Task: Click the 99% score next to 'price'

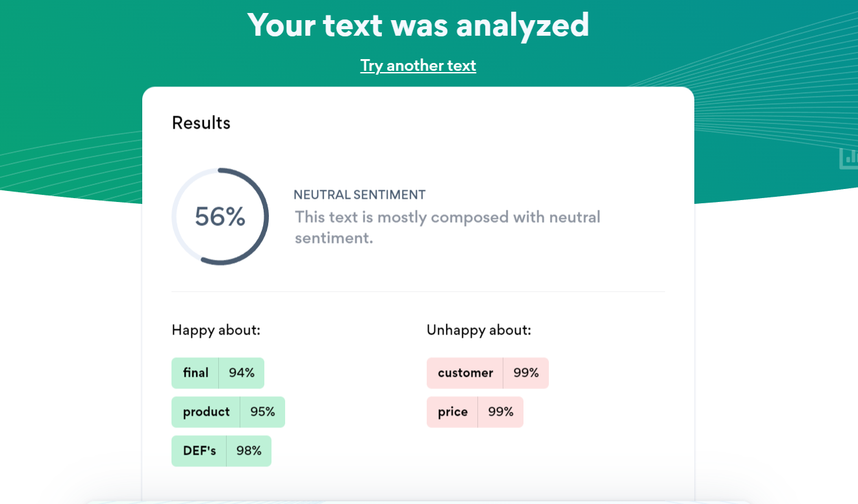Action: click(x=500, y=412)
